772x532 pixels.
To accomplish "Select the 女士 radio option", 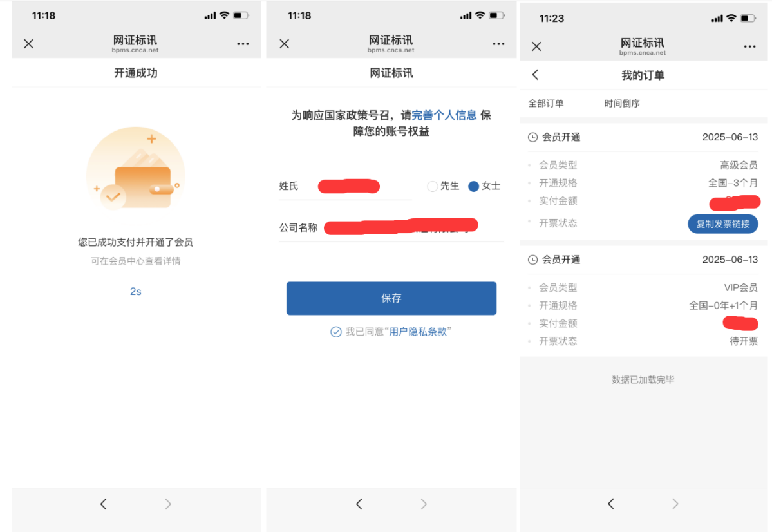I will [474, 186].
